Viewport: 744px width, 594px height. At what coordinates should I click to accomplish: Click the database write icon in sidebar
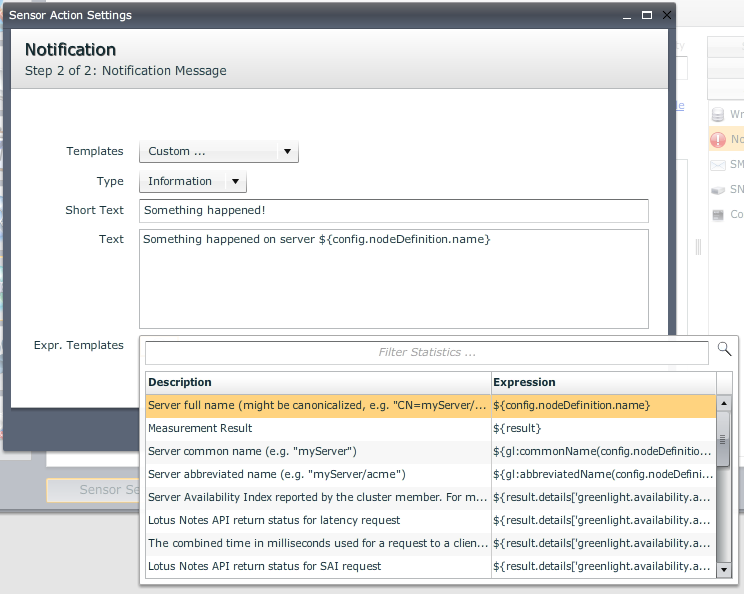(x=717, y=115)
